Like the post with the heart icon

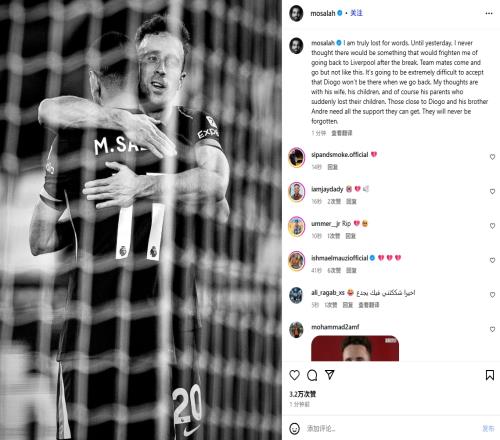(x=294, y=375)
